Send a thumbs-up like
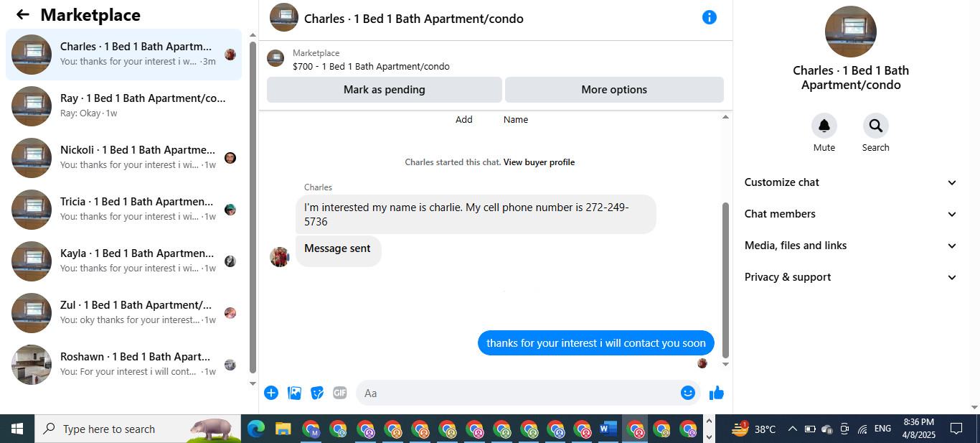 click(717, 393)
